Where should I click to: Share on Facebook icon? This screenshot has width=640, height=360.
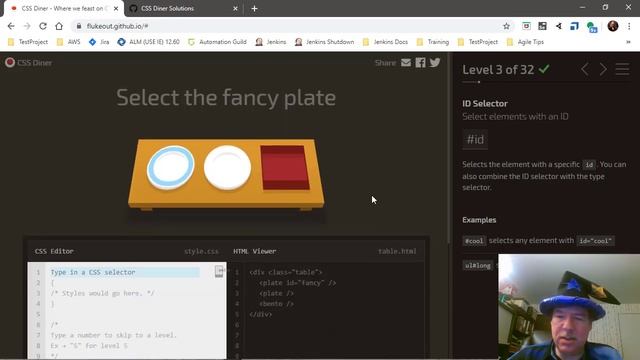pyautogui.click(x=420, y=62)
